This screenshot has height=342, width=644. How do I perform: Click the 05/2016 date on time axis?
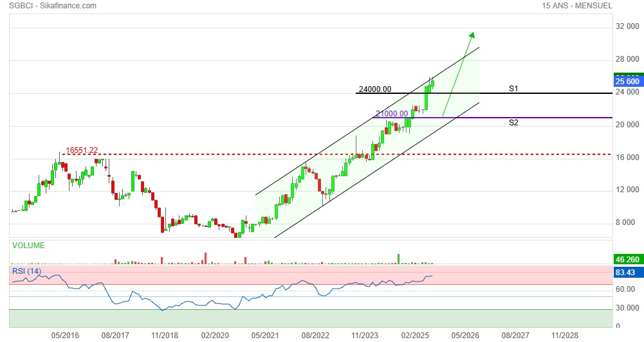point(65,335)
